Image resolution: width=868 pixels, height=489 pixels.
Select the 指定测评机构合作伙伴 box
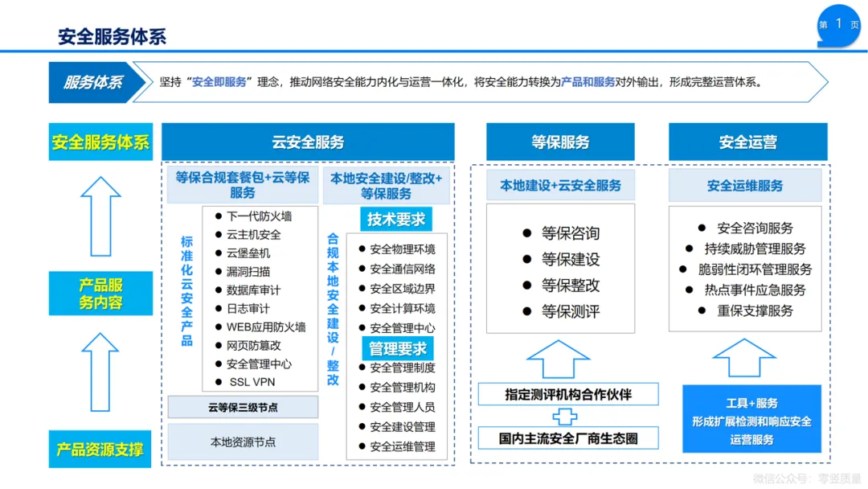[x=568, y=394]
